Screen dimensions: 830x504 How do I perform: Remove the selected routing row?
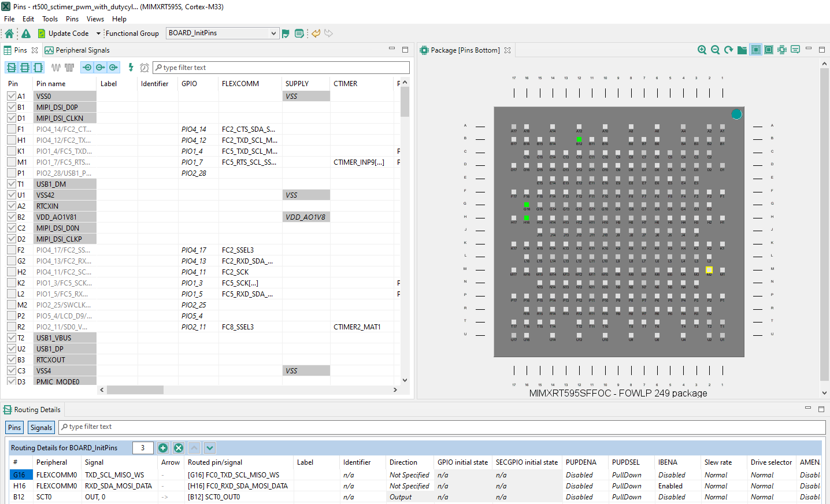pos(179,448)
